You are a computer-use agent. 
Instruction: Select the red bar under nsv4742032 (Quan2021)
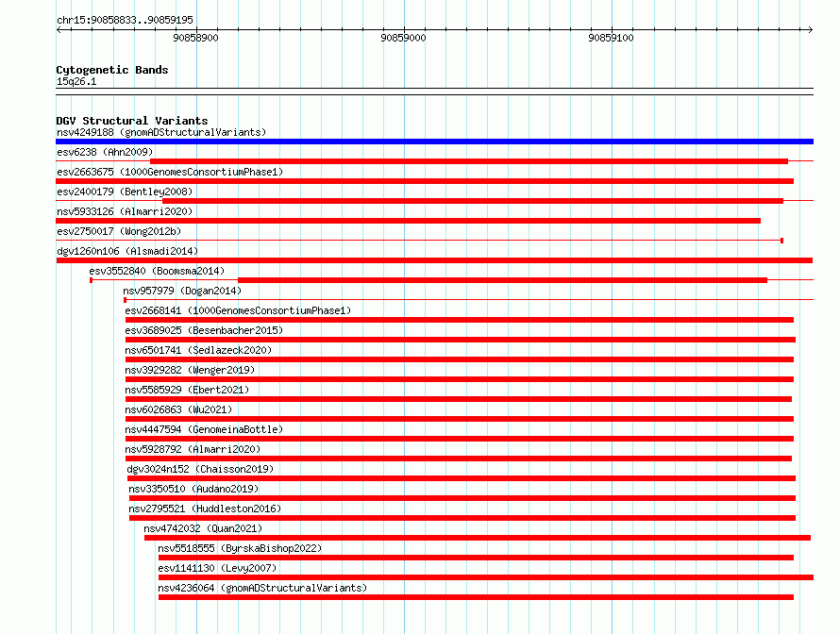(x=478, y=538)
